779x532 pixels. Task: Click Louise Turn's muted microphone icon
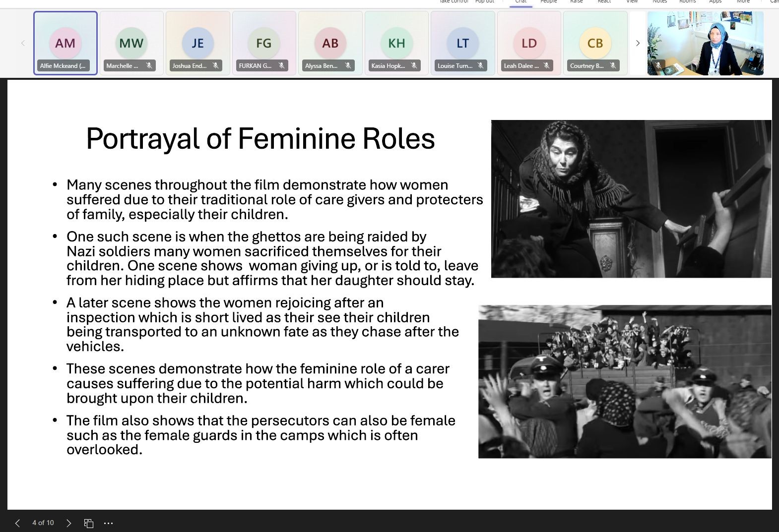[480, 65]
